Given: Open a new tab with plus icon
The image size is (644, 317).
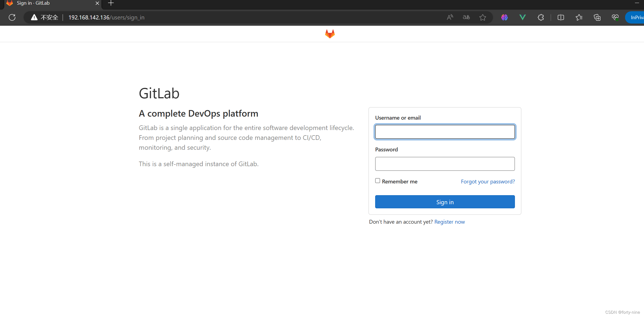Looking at the screenshot, I should click(x=111, y=3).
